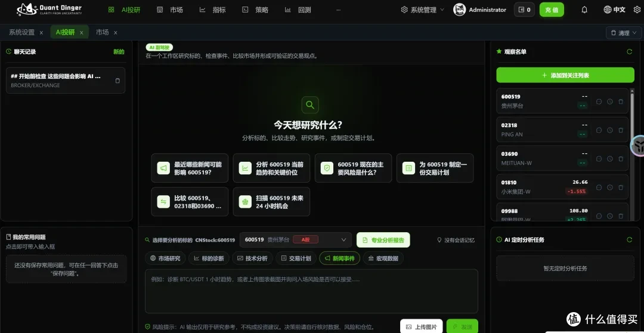Screen dimensions: 644x333
Task: Open the wallet balance showing 0
Action: point(524,10)
